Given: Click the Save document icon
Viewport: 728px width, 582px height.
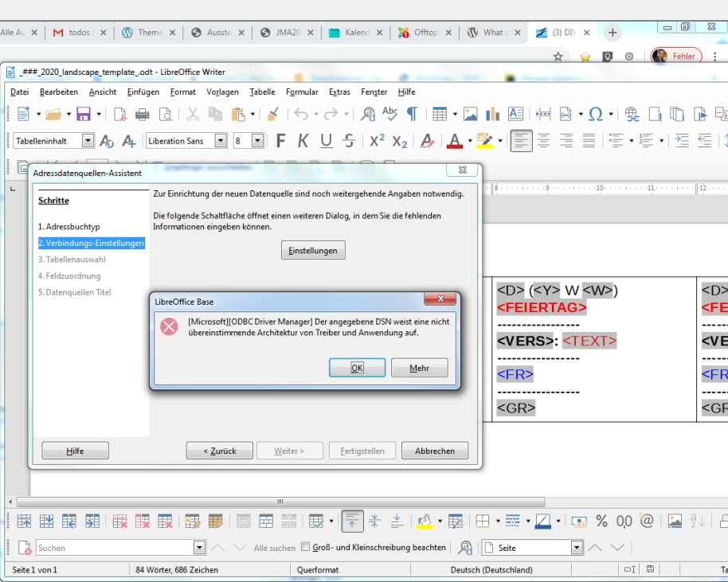Looking at the screenshot, I should (83, 114).
